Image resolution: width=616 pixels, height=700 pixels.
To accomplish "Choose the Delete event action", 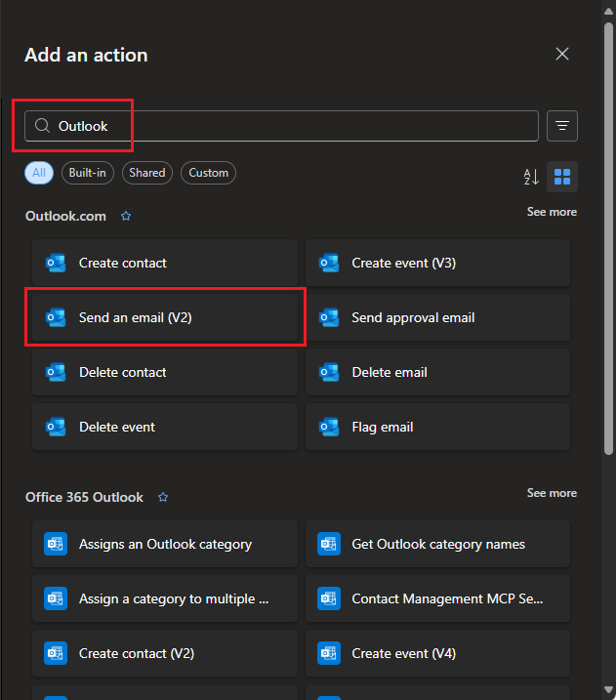I will [165, 427].
